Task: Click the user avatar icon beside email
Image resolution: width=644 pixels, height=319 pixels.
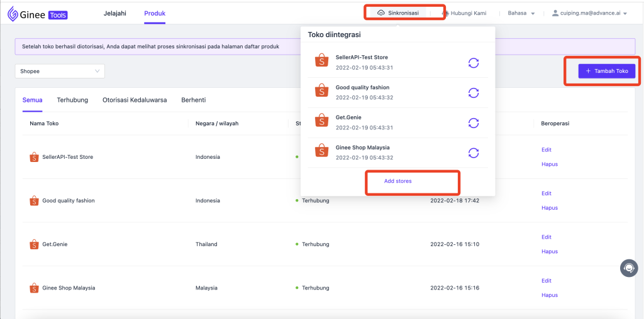Action: [x=555, y=13]
